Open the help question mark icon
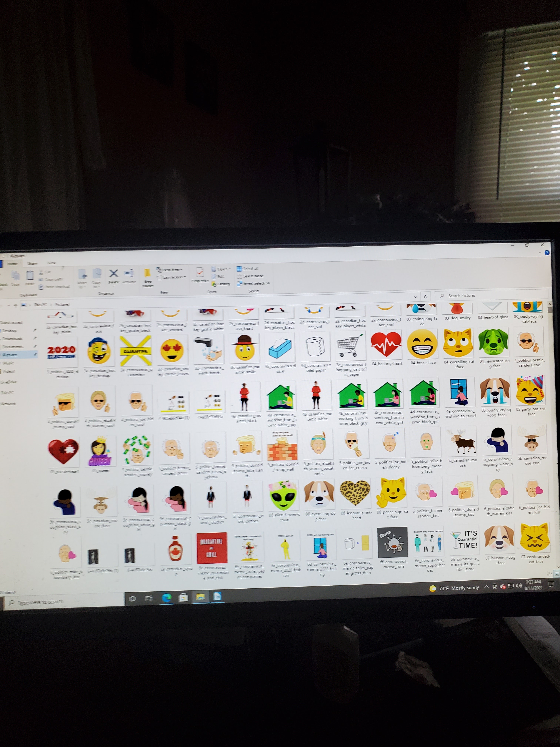 click(547, 253)
